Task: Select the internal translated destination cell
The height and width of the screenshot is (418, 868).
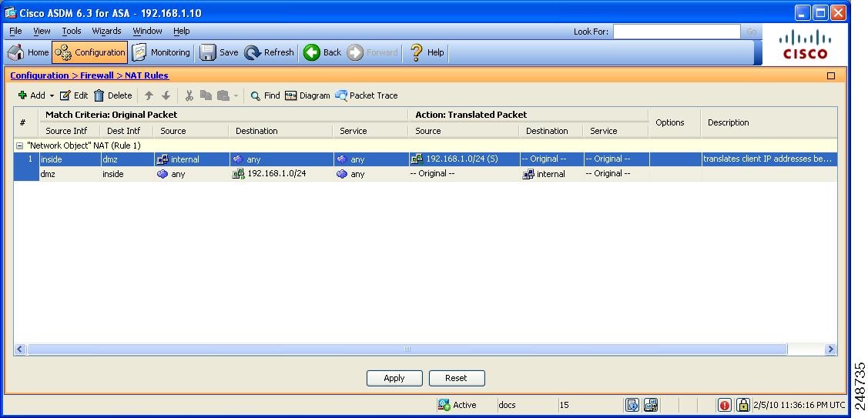Action: 551,174
